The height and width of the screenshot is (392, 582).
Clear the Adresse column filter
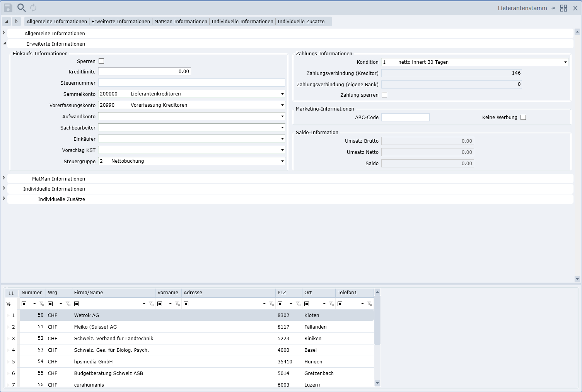pos(271,304)
